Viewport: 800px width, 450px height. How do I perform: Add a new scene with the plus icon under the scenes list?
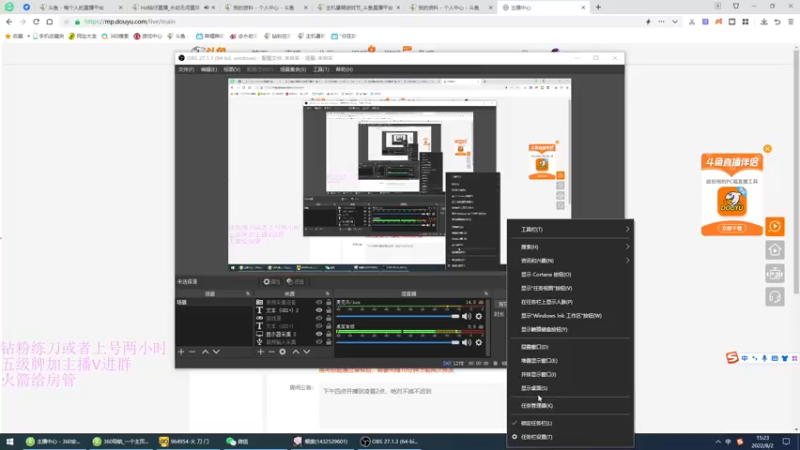pos(181,352)
